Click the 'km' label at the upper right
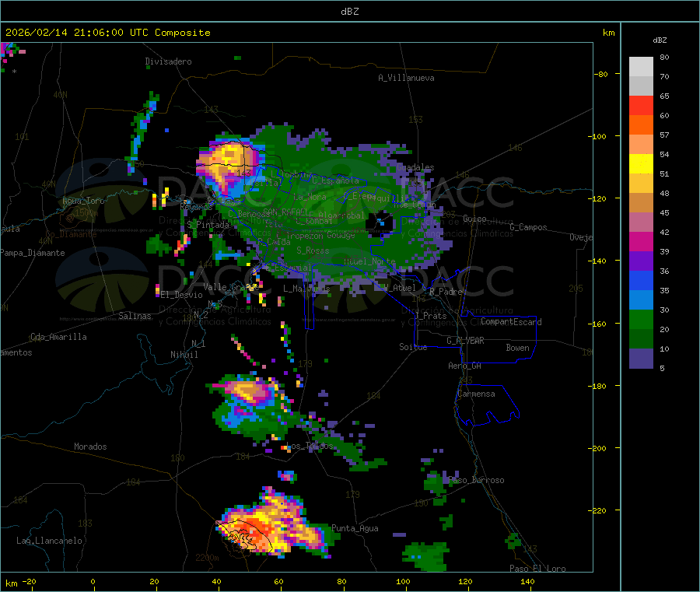 pyautogui.click(x=609, y=33)
